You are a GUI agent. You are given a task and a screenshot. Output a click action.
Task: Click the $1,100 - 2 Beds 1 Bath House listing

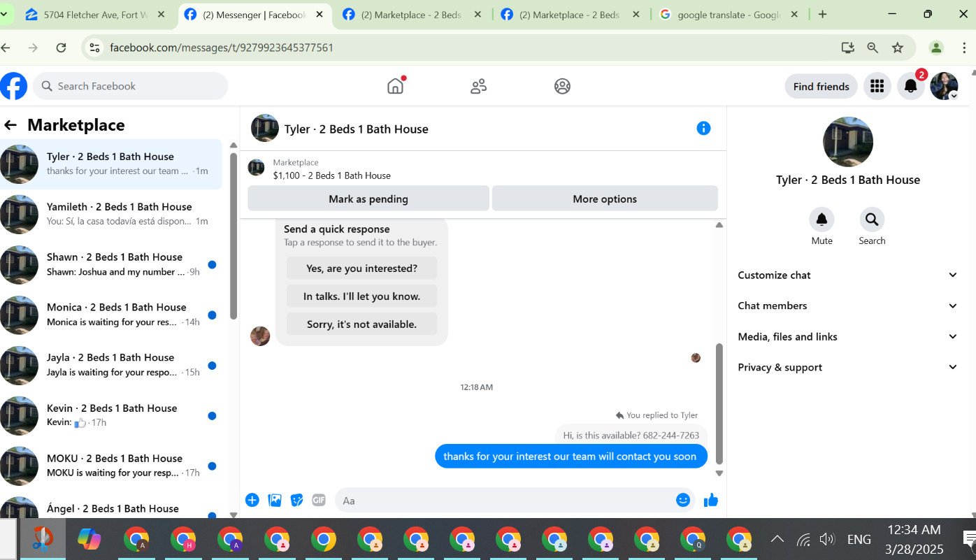[331, 175]
